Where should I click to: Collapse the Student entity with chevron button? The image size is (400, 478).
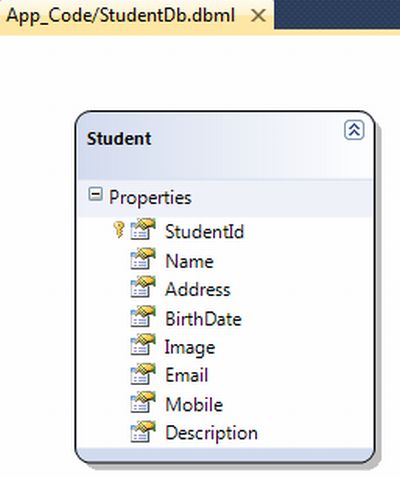tap(354, 130)
